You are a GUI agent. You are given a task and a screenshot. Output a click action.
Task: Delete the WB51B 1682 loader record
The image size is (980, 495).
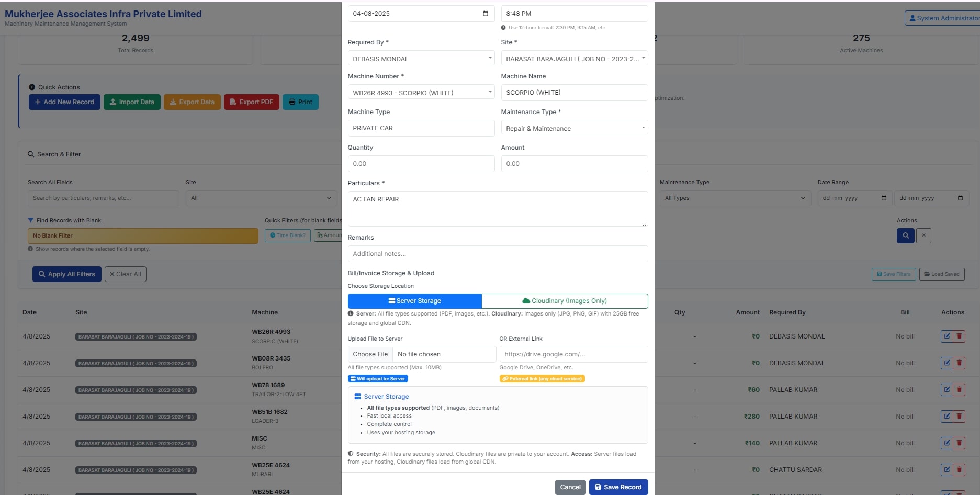pyautogui.click(x=959, y=417)
